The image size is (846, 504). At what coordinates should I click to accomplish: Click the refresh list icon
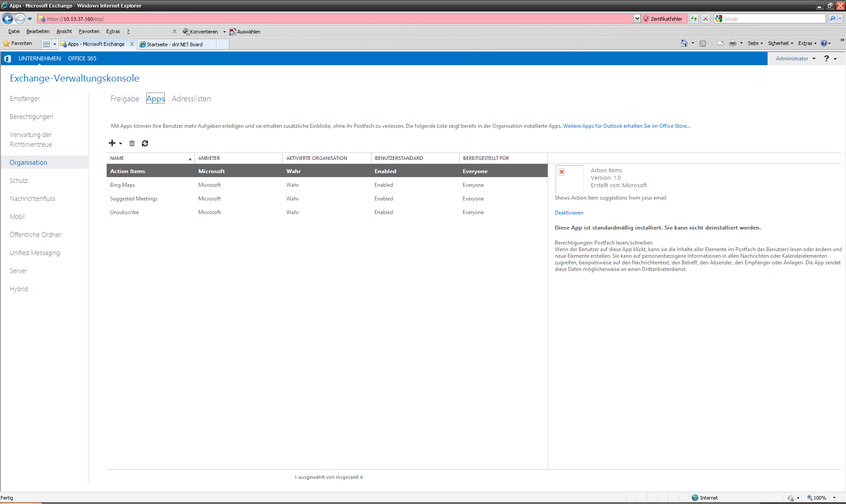(x=145, y=143)
